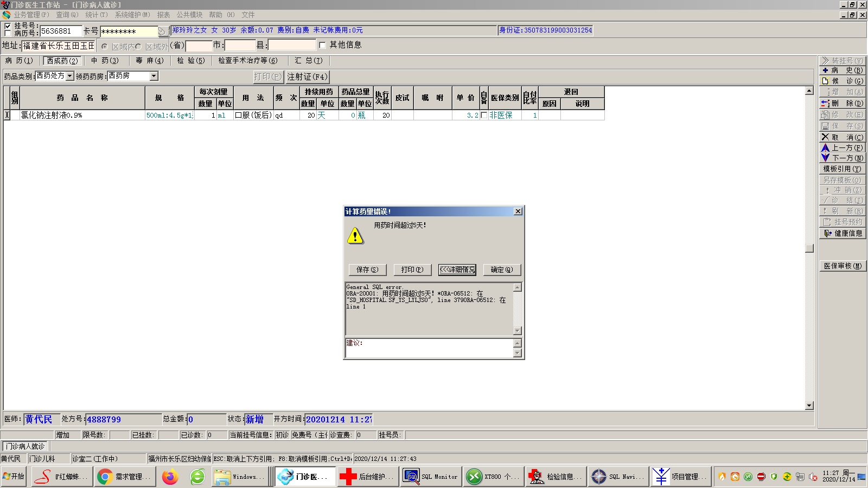Toggle the 病历号 checkbox
The width and height of the screenshot is (868, 488).
(x=8, y=33)
